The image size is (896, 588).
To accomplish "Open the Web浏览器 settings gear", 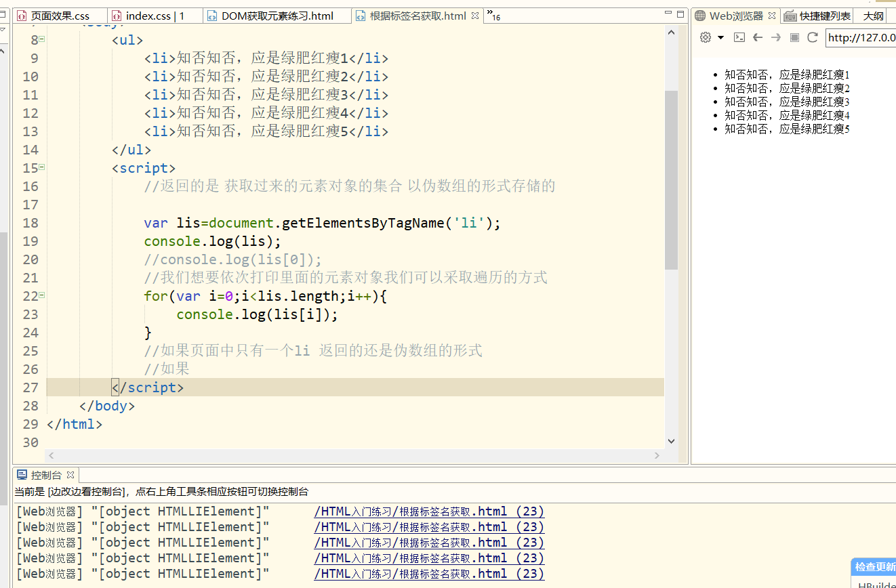I will [705, 37].
